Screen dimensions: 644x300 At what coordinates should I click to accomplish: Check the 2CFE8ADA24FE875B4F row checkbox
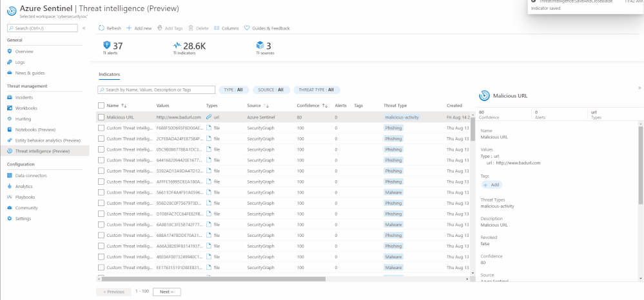(x=101, y=138)
